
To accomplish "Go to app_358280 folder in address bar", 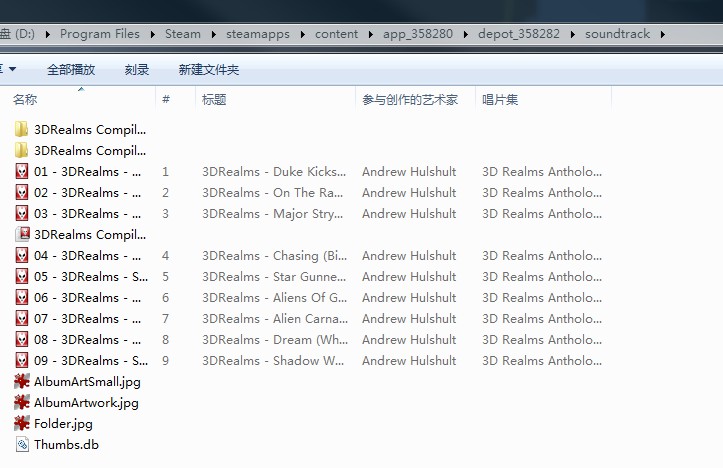I will click(418, 34).
